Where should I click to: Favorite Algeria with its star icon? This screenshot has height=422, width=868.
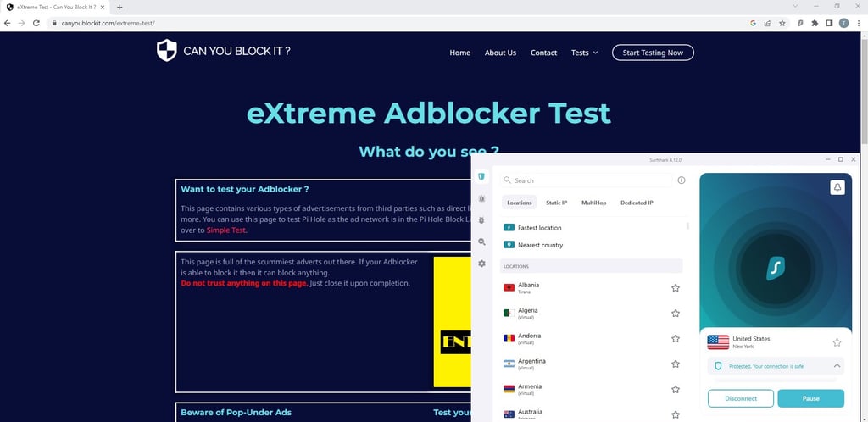click(x=676, y=313)
